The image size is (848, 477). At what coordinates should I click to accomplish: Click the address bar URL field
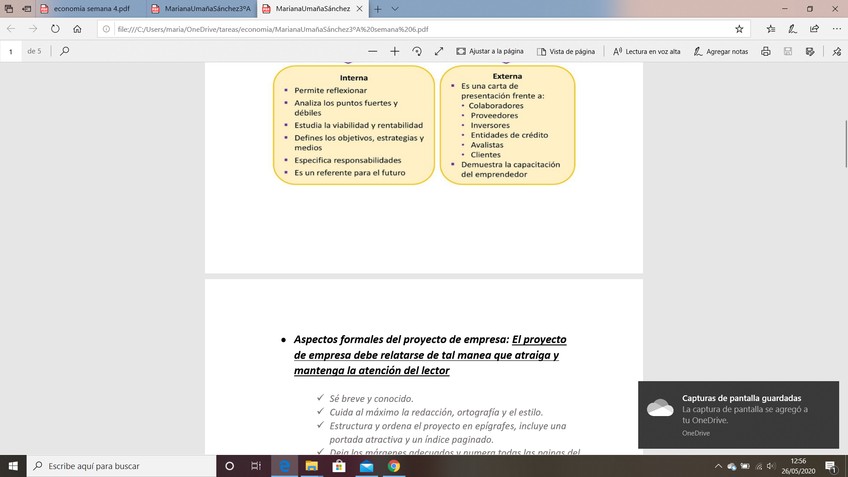422,29
